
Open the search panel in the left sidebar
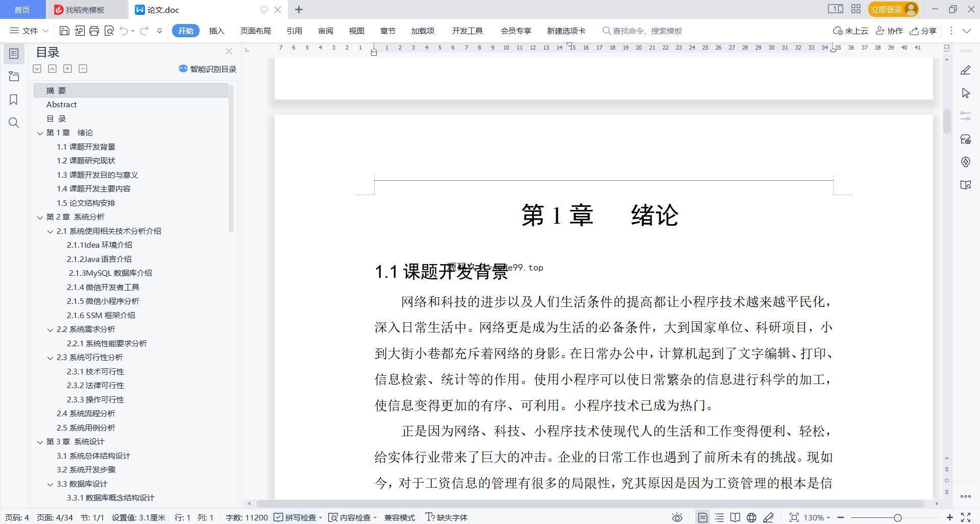[x=14, y=123]
